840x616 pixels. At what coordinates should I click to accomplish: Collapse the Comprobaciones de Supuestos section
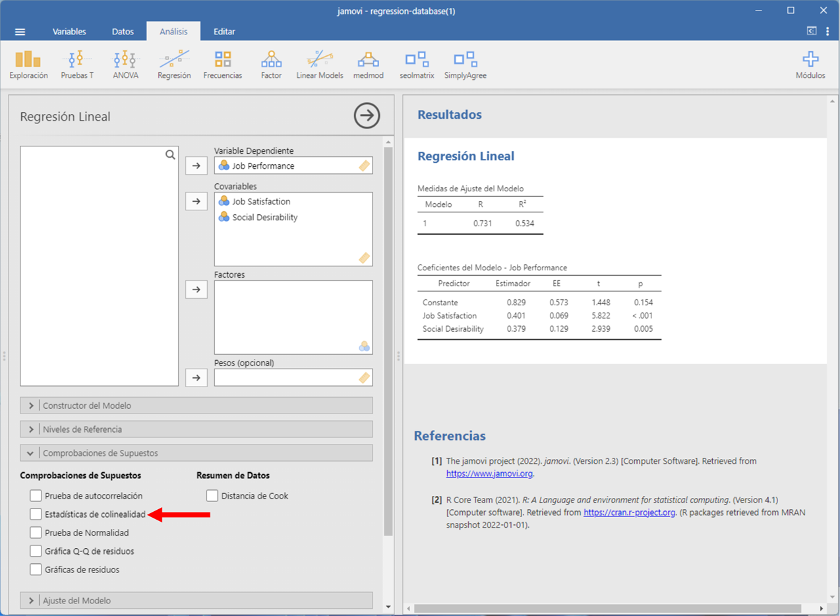[x=196, y=453]
